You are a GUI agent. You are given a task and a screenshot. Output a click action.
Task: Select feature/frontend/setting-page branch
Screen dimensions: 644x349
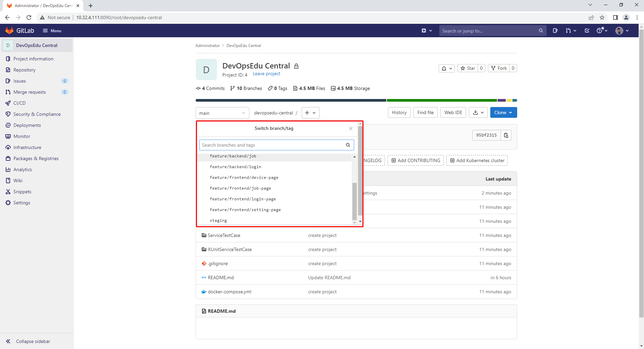[x=274, y=210]
